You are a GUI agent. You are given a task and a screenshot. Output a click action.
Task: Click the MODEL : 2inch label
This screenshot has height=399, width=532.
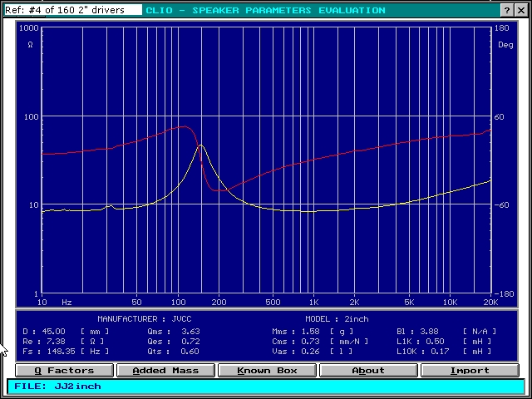[x=337, y=319]
